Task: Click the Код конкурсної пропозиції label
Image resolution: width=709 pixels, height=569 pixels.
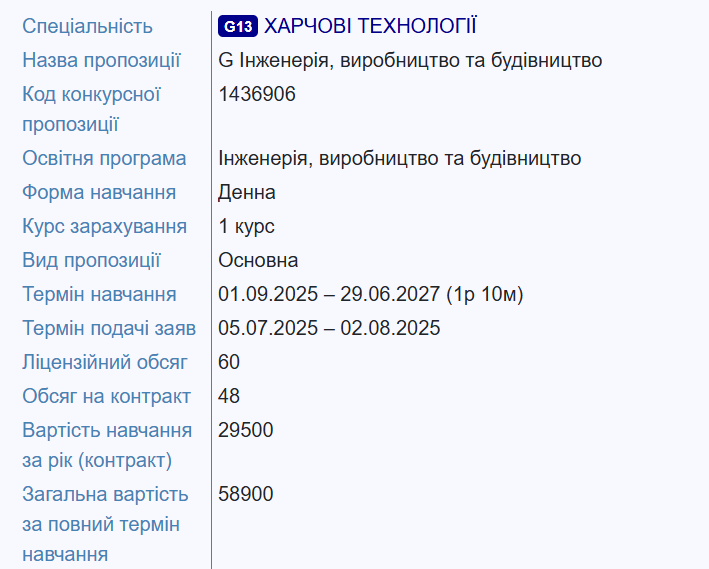Action: pos(91,109)
